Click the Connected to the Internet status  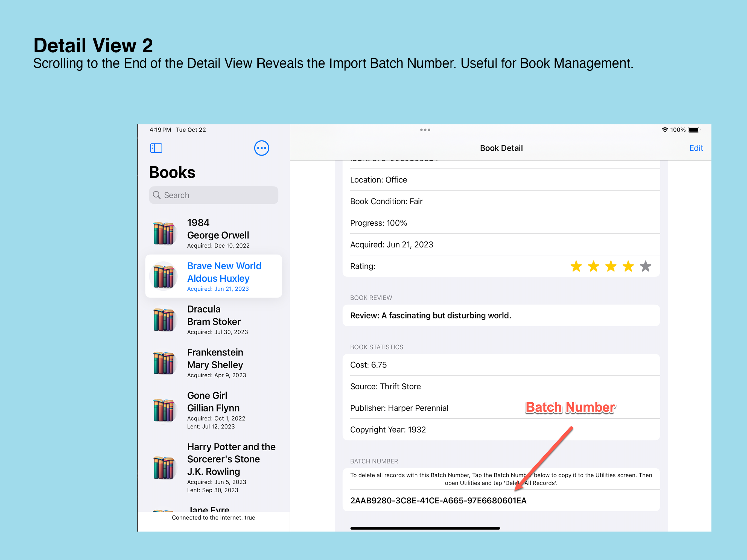[x=214, y=517]
